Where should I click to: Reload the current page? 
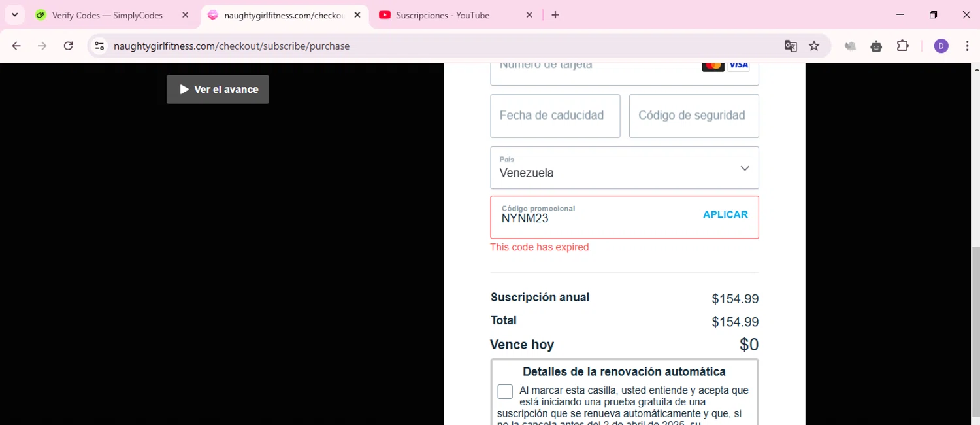pyautogui.click(x=68, y=46)
